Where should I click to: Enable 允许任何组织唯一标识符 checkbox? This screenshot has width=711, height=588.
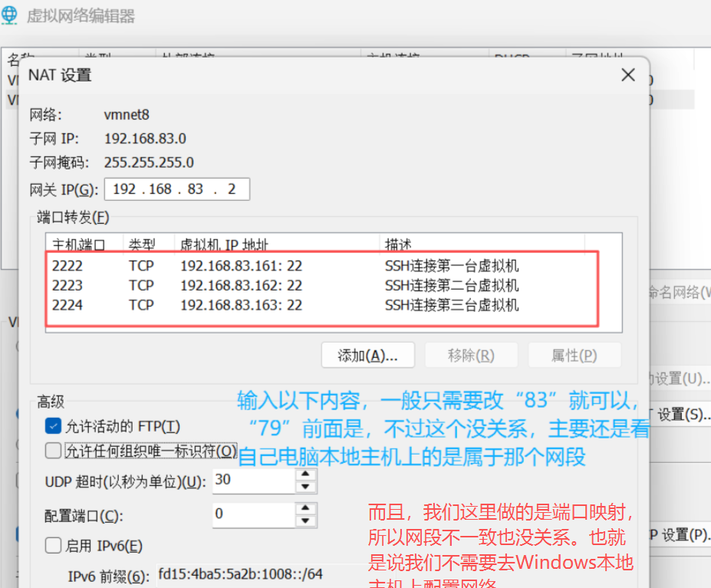click(52, 452)
